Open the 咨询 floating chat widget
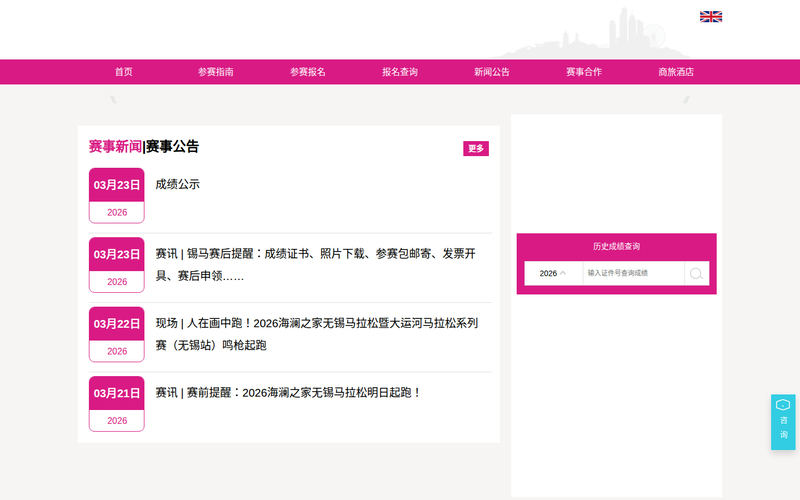Viewport: 800px width, 500px height. [783, 422]
